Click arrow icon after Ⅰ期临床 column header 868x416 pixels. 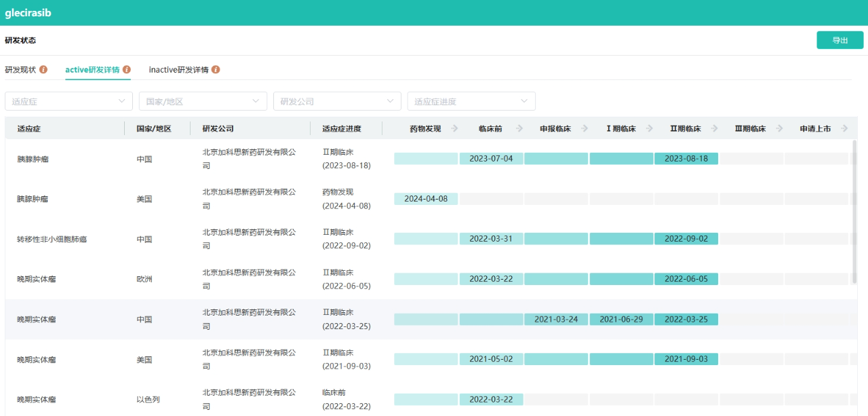pos(650,128)
